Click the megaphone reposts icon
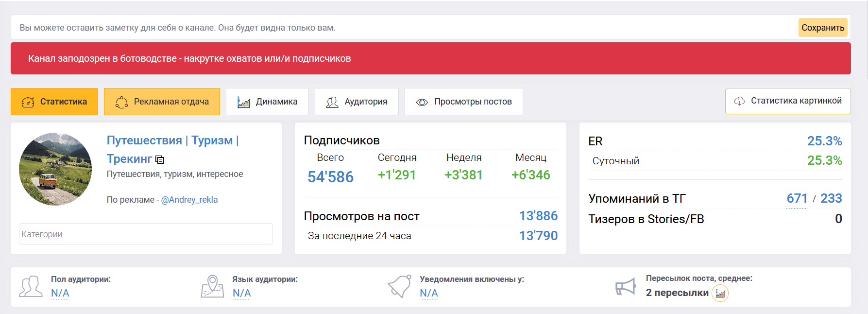This screenshot has width=868, height=314. click(x=626, y=287)
